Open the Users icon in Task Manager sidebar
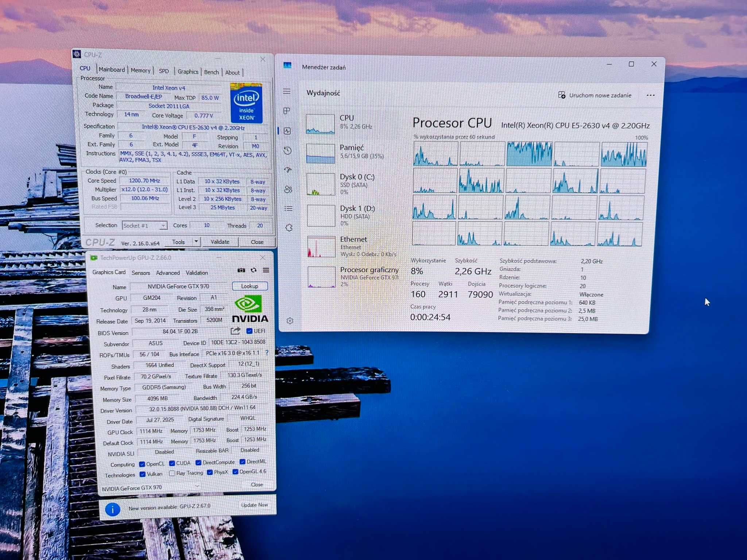Viewport: 747px width, 560px height. point(288,189)
